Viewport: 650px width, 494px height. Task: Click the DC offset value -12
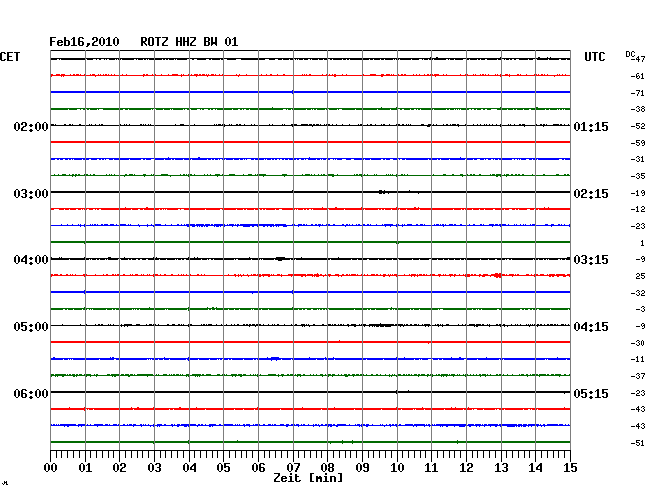pyautogui.click(x=638, y=209)
